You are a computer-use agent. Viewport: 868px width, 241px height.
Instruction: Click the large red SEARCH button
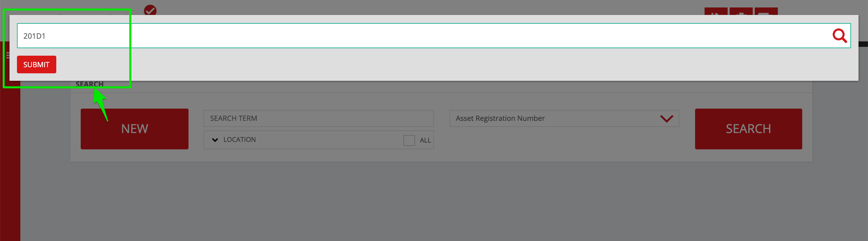tap(748, 129)
